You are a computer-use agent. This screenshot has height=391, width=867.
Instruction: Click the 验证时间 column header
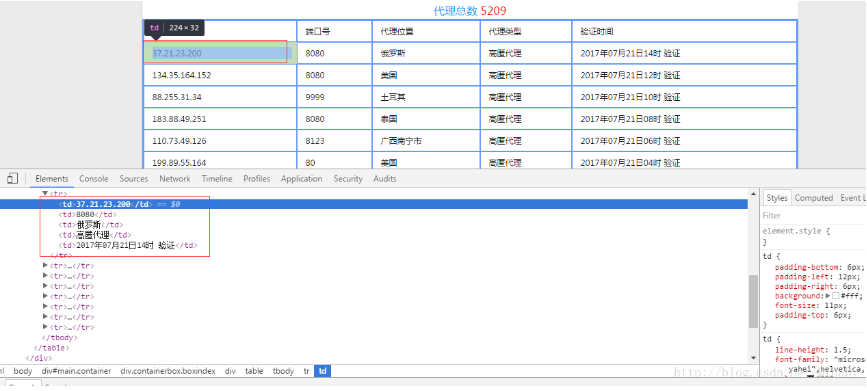[x=684, y=32]
